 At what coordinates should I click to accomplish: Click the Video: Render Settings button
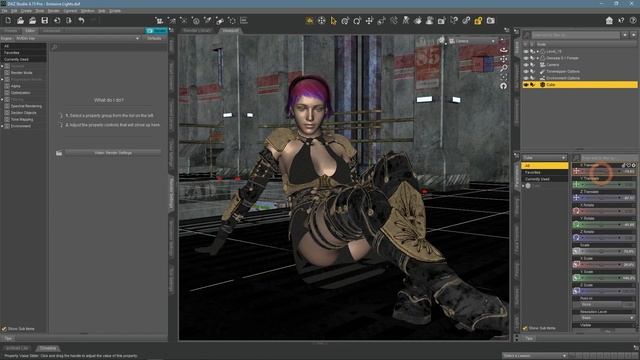113,153
